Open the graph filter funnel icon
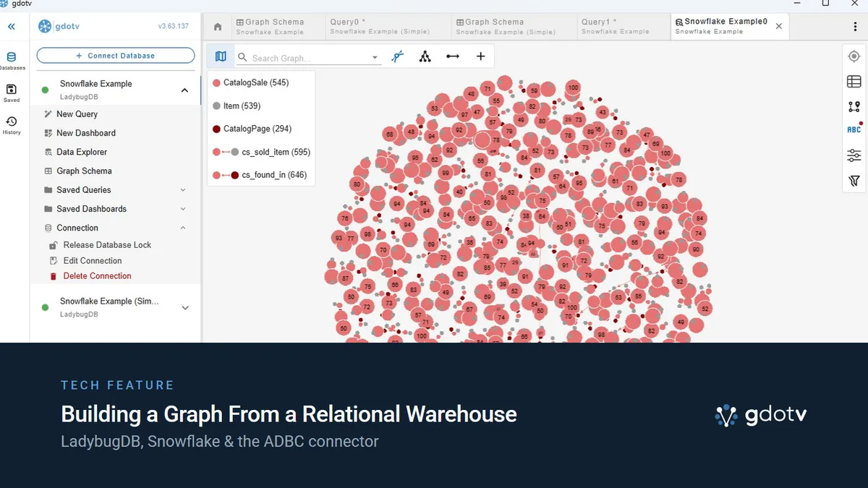868x488 pixels. (854, 181)
